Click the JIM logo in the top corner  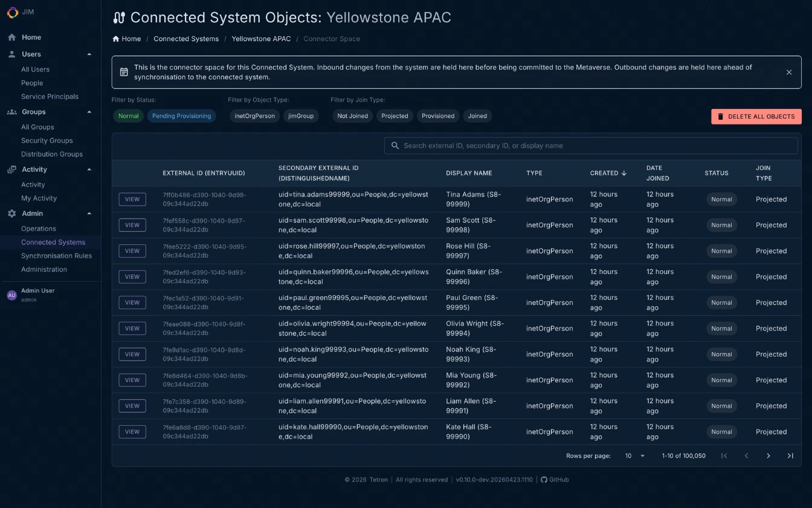click(x=11, y=12)
